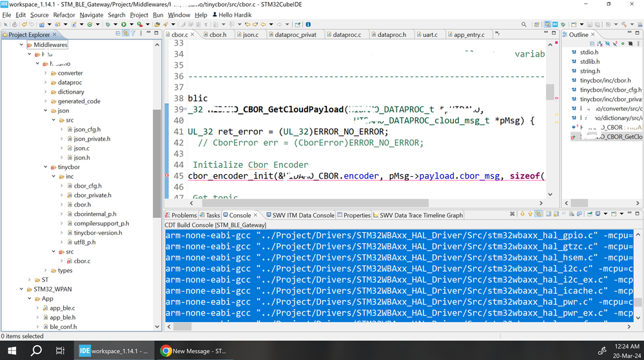Open the SWV ITM Data Console tab
The width and height of the screenshot is (644, 360).
pyautogui.click(x=300, y=215)
